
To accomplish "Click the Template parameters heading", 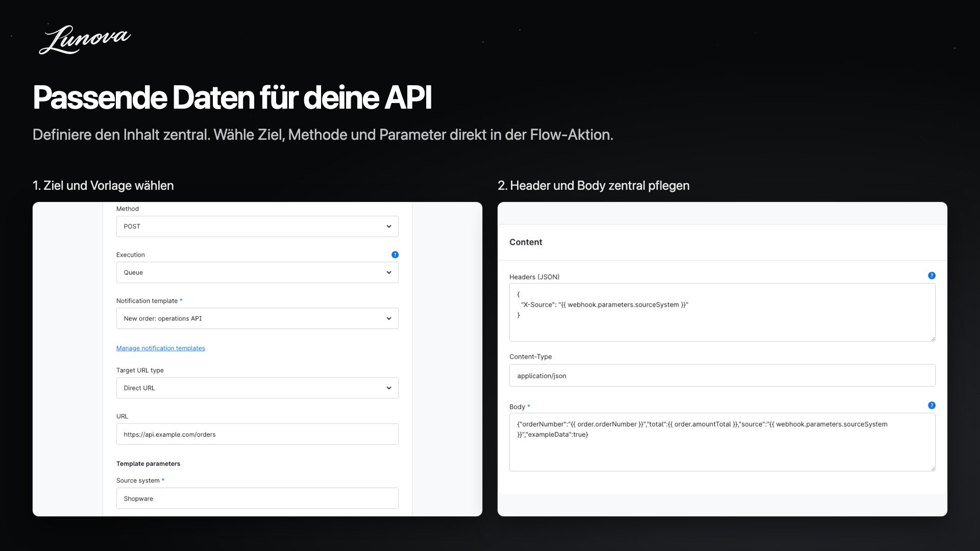I will 148,464.
